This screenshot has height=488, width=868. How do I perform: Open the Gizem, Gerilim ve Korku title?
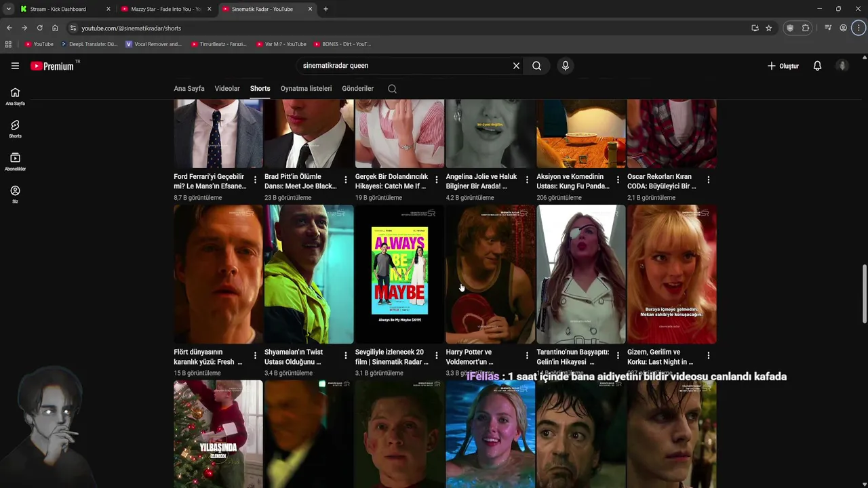[x=660, y=357]
